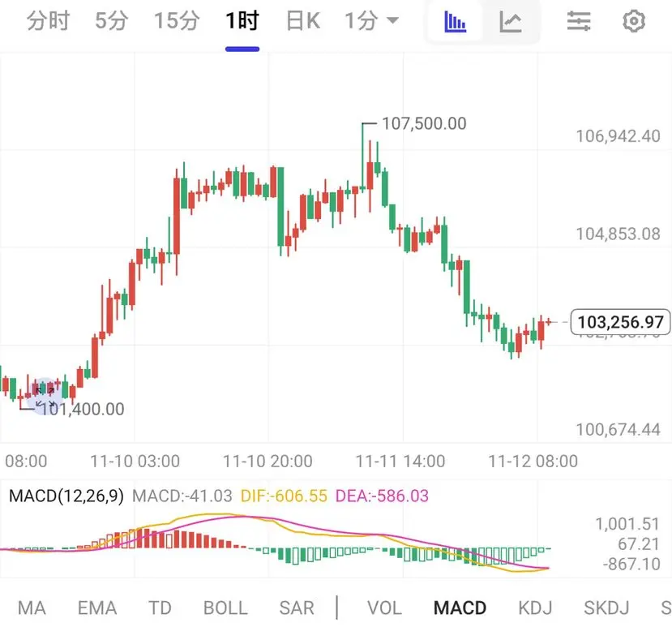Click the high price label 107,500.00
The height and width of the screenshot is (627, 672).
[424, 123]
